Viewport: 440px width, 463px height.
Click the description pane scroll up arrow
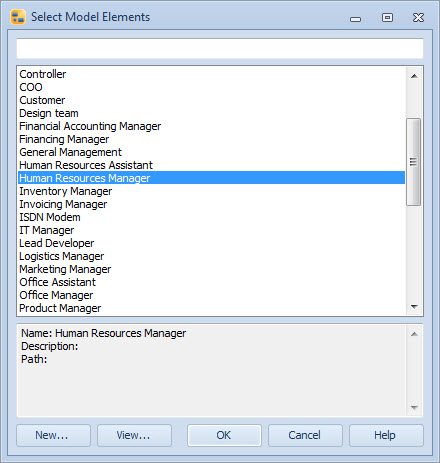pyautogui.click(x=414, y=334)
